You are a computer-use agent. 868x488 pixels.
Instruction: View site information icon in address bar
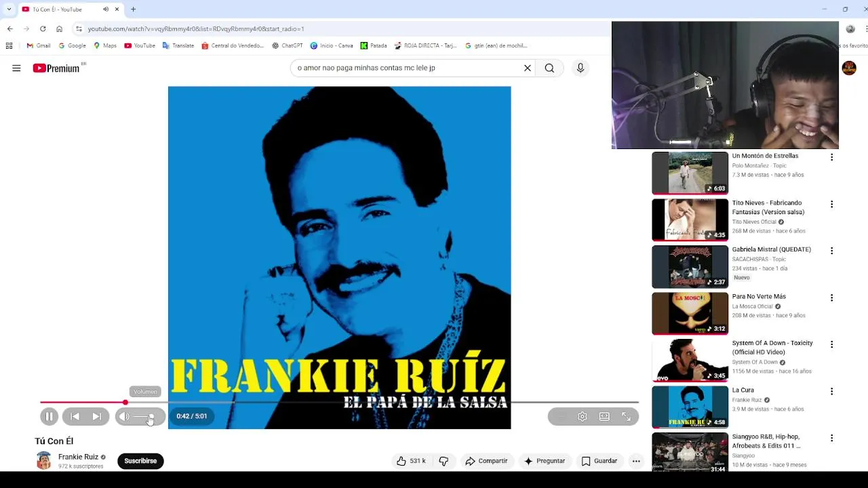79,28
